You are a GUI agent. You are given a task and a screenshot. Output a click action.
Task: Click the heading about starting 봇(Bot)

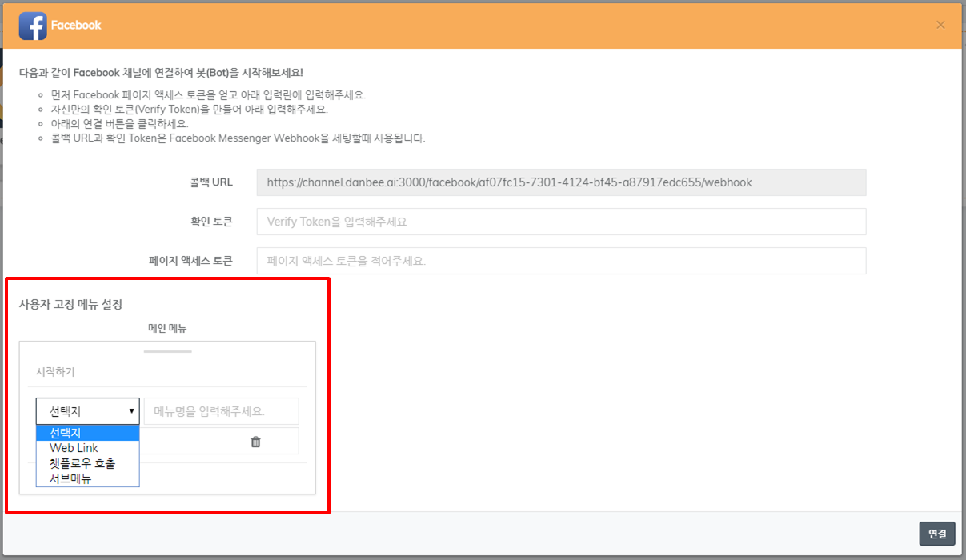tap(161, 73)
